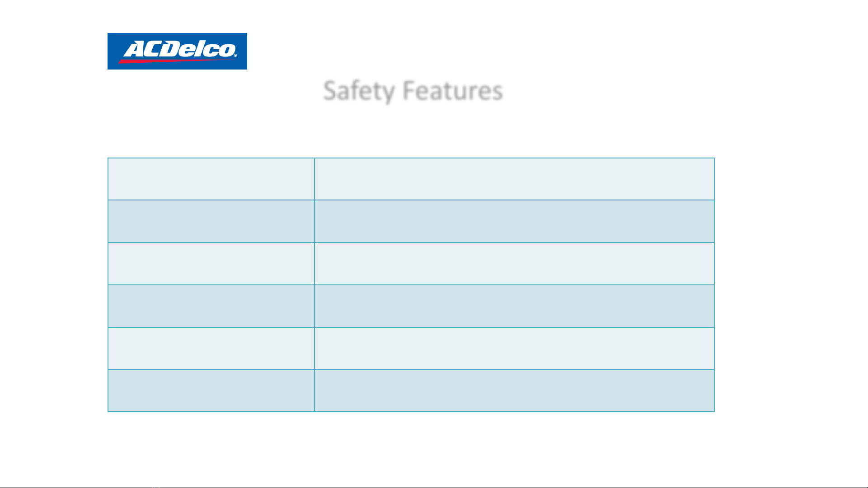Click the last row right table cell
This screenshot has height=488, width=868.
514,390
